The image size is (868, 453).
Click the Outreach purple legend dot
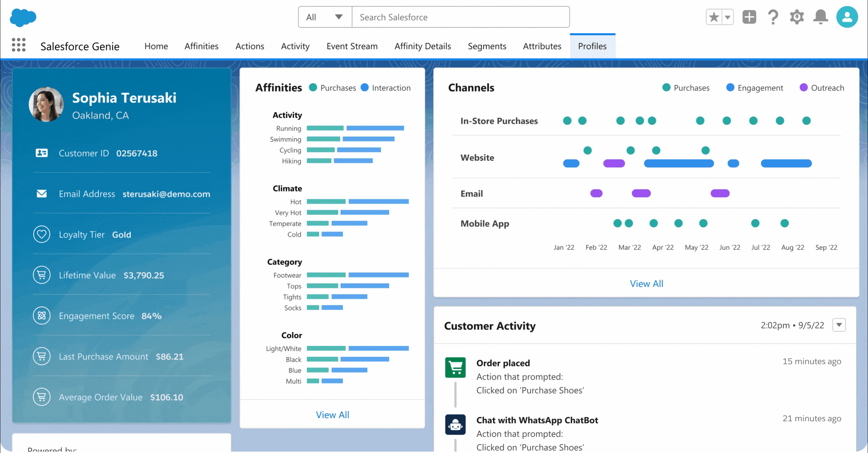(803, 87)
